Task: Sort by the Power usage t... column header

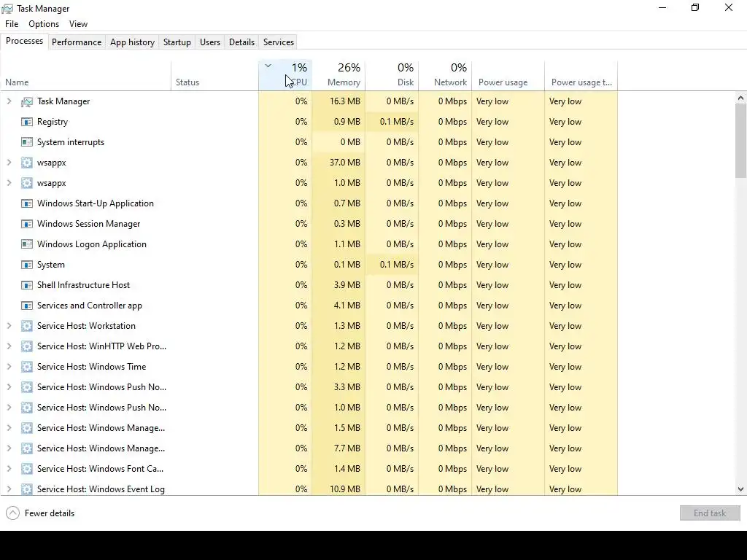Action: tap(581, 76)
